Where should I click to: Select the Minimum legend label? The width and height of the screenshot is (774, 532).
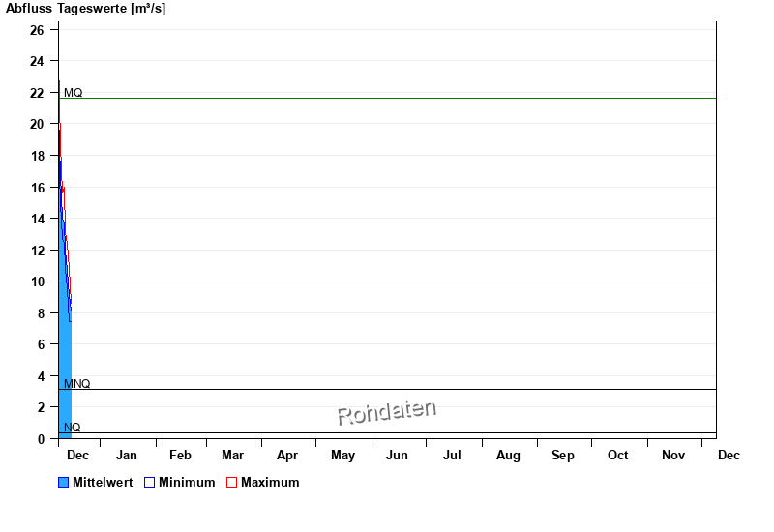coord(187,483)
